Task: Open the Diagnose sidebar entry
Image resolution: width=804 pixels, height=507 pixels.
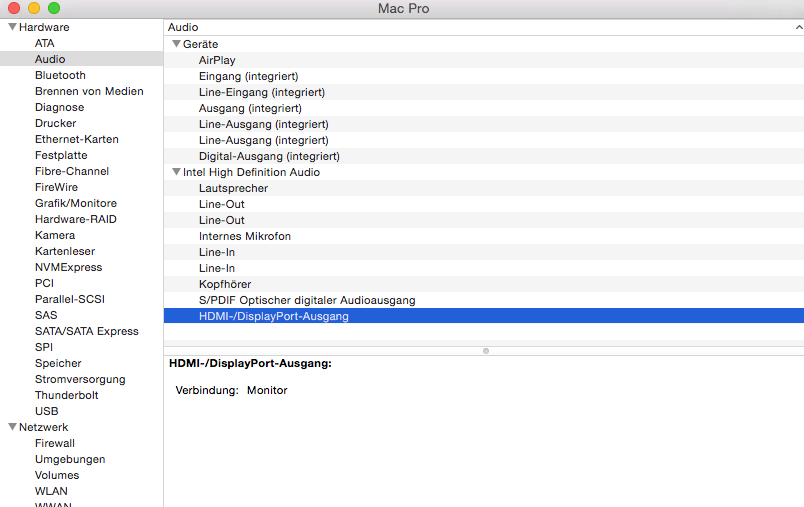Action: pyautogui.click(x=59, y=107)
